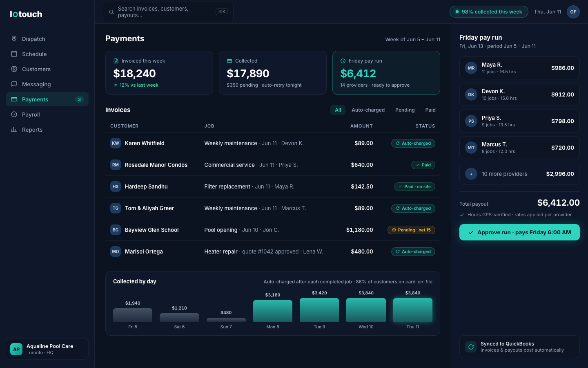Viewport: 588px width, 368px height.
Task: Click Marisol Ortega customer name
Action: point(144,251)
